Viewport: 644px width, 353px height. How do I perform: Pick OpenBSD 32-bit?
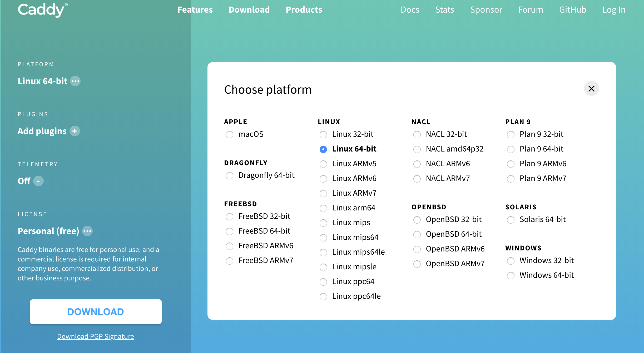tap(417, 220)
